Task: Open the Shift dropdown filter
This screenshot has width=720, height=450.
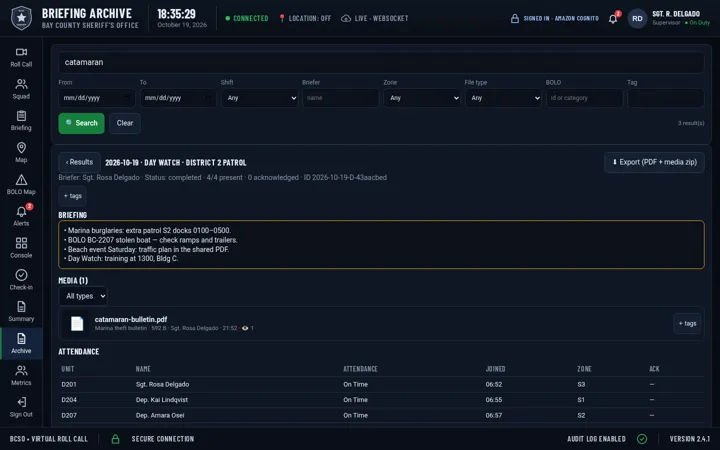Action: [x=259, y=98]
